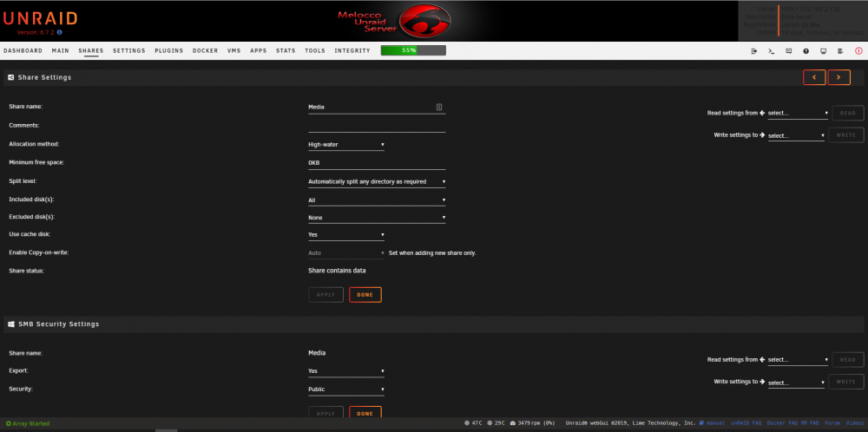This screenshot has height=432, width=868.
Task: Open the web terminal icon
Action: tap(771, 51)
